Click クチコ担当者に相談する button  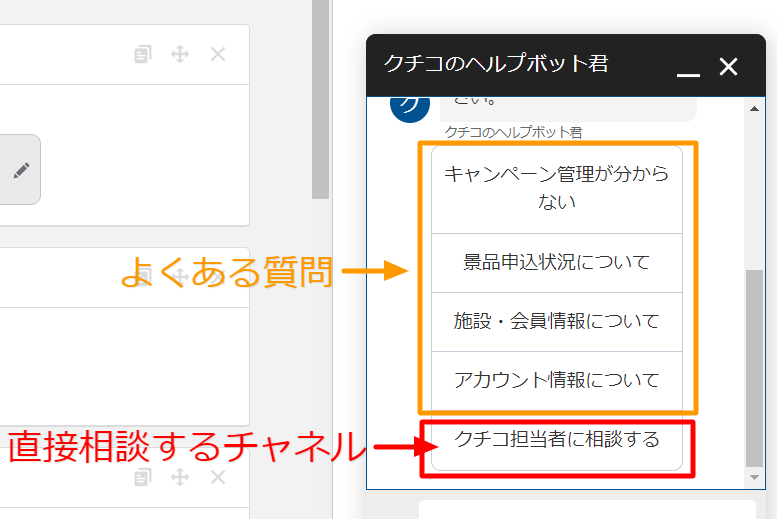(x=556, y=440)
